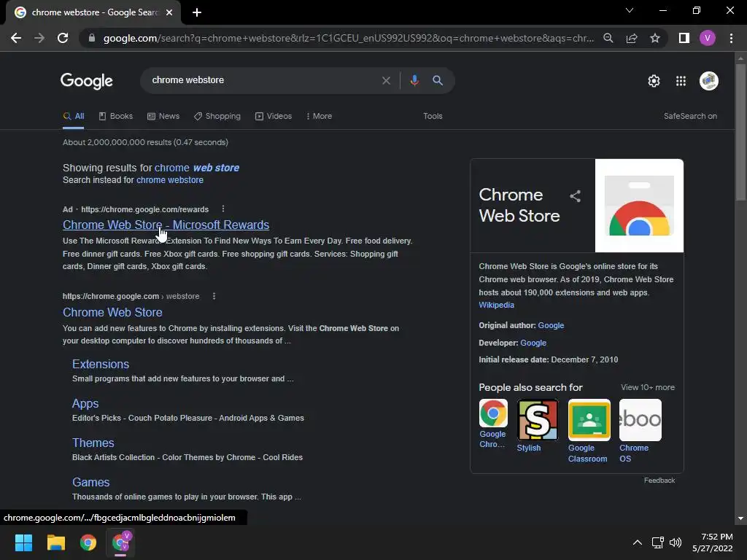Screen dimensions: 747x560
Task: Open the Extensions sitelink
Action: pos(101,365)
